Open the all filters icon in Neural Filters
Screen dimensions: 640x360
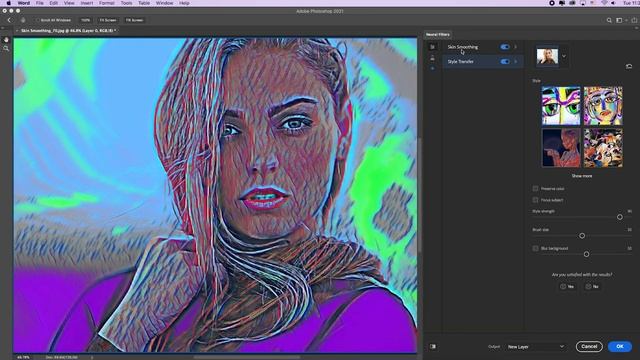[433, 47]
